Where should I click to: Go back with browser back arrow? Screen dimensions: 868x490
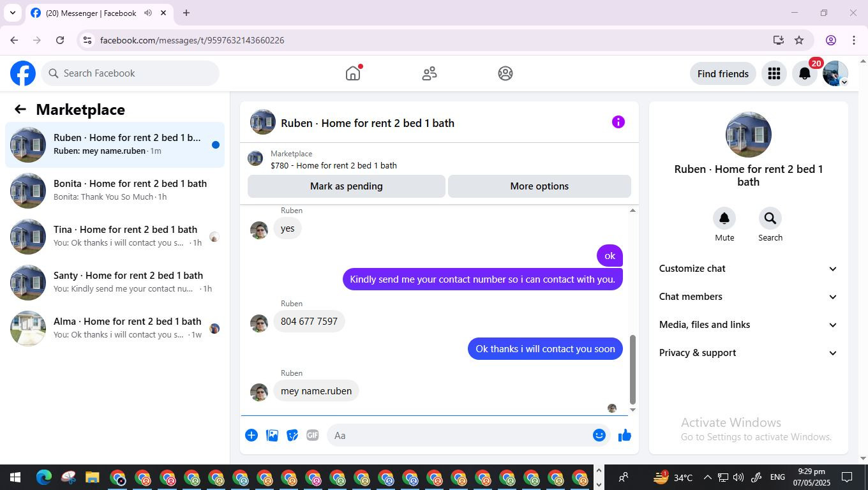14,40
